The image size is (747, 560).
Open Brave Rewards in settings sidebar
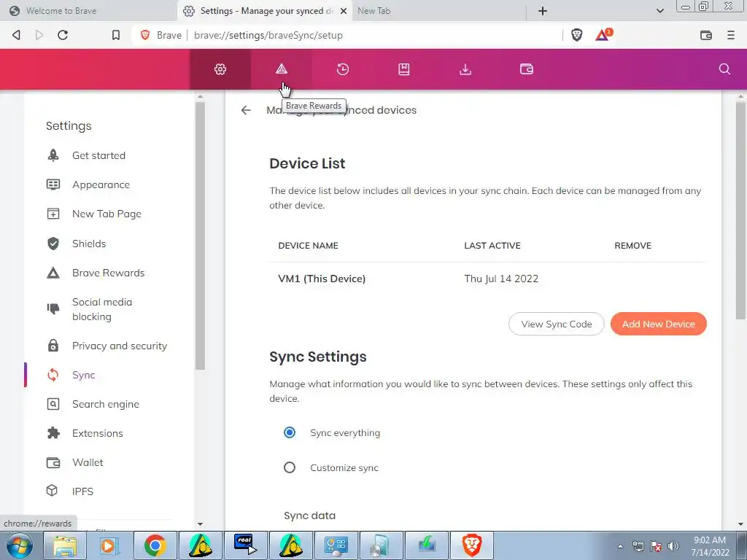coord(108,273)
